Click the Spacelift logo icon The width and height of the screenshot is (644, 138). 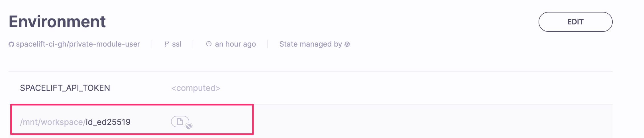point(347,44)
